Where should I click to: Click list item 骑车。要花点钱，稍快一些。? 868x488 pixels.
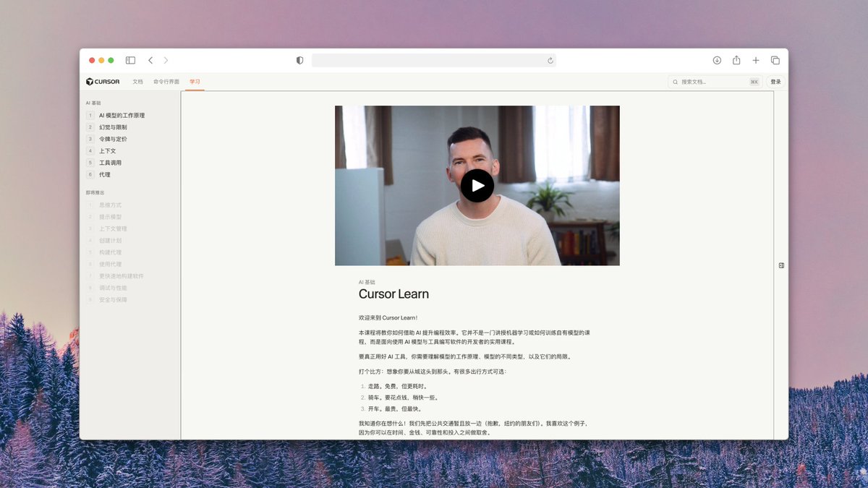point(403,398)
